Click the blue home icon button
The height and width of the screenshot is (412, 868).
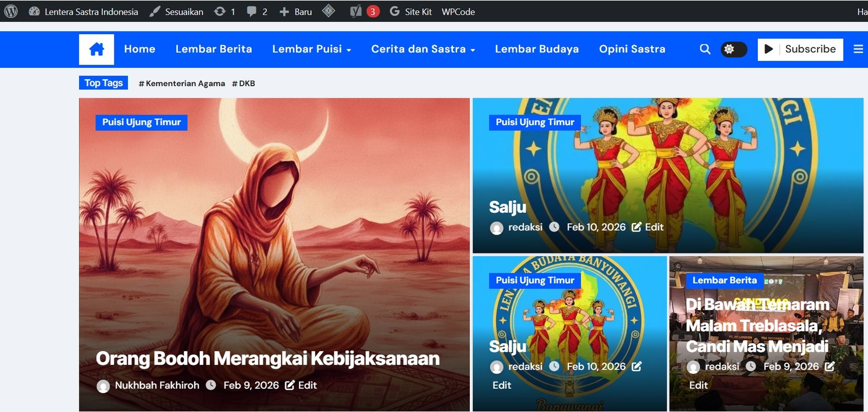click(97, 49)
